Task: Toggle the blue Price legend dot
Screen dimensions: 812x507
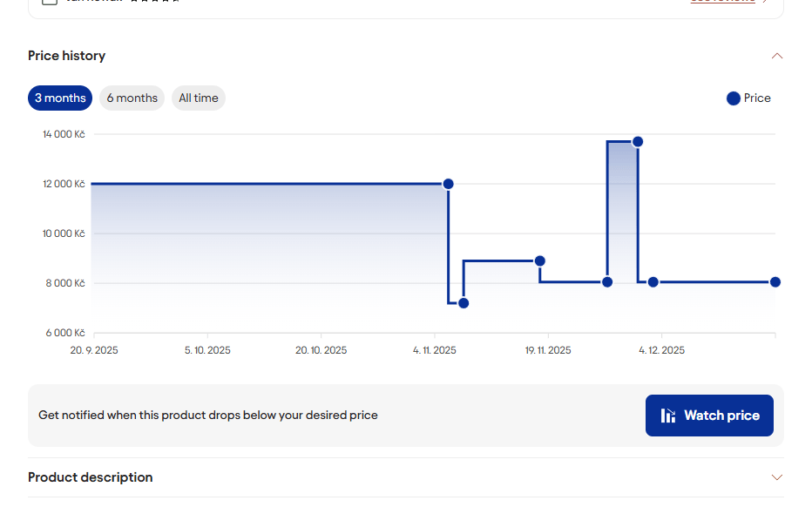Action: coord(734,98)
